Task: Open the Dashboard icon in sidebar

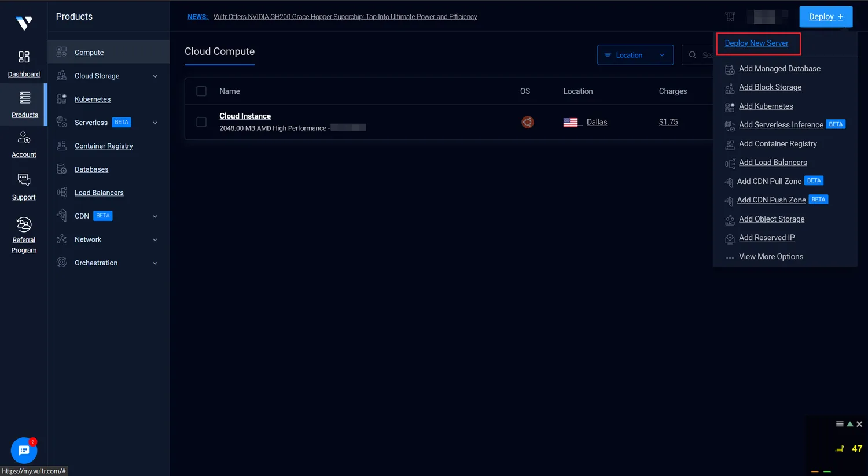Action: (24, 57)
